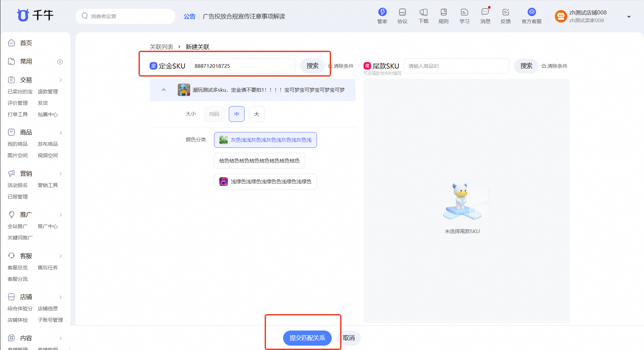
Task: Click the top search box 消费者运营
Action: (125, 16)
